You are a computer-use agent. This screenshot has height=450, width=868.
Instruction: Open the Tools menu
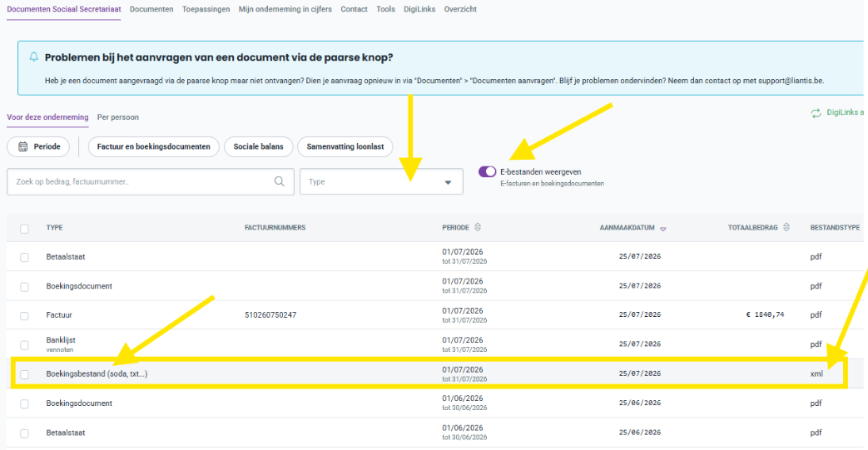point(385,9)
